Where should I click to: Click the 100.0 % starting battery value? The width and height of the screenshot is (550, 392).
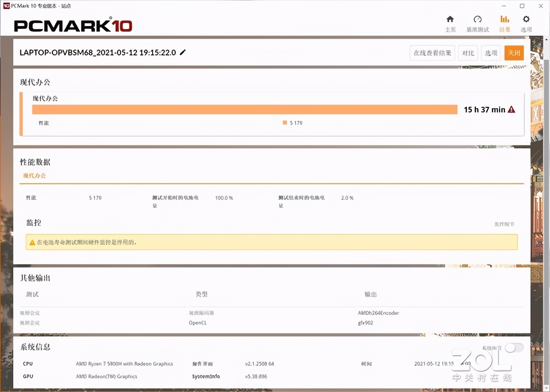click(224, 198)
